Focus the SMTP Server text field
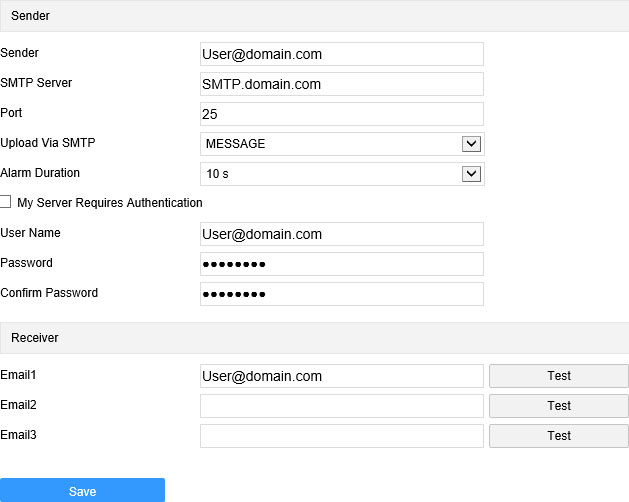This screenshot has height=502, width=629. coord(342,84)
